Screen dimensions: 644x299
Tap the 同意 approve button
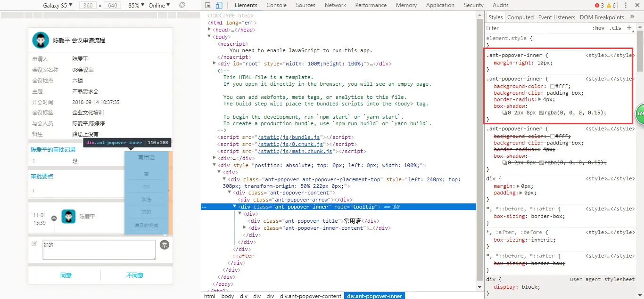point(66,275)
